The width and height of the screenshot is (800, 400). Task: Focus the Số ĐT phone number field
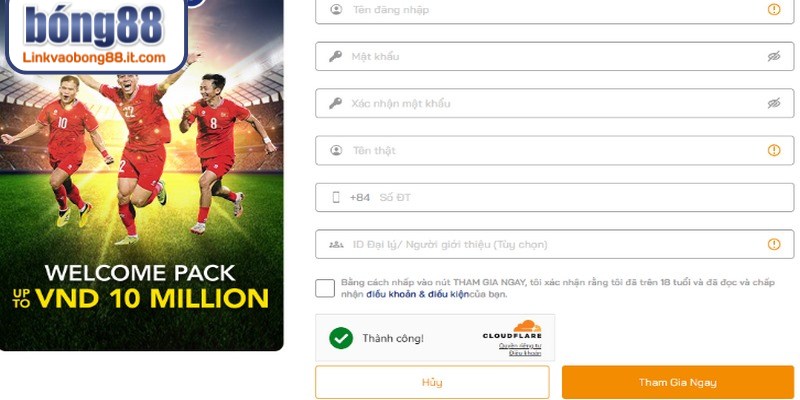tap(555, 197)
